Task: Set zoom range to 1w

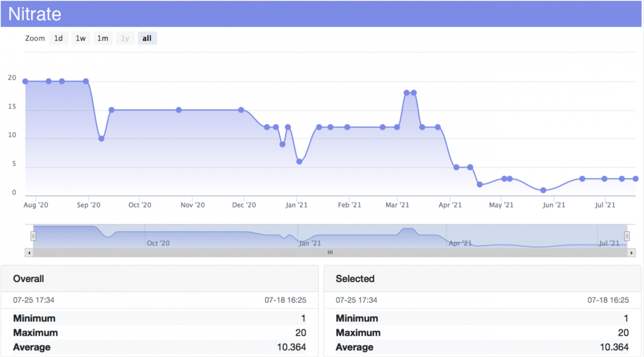Action: click(x=80, y=38)
